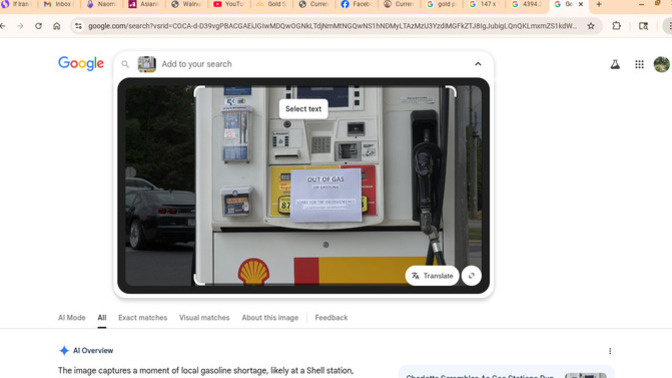
Task: Switch to the 4394 browser tab
Action: point(526,4)
